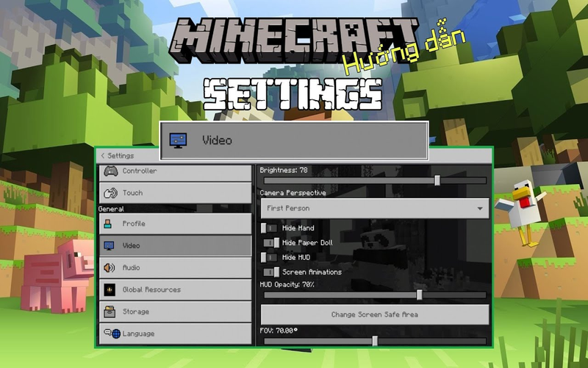Click the Touch hand icon
588x368 pixels.
[x=110, y=193]
